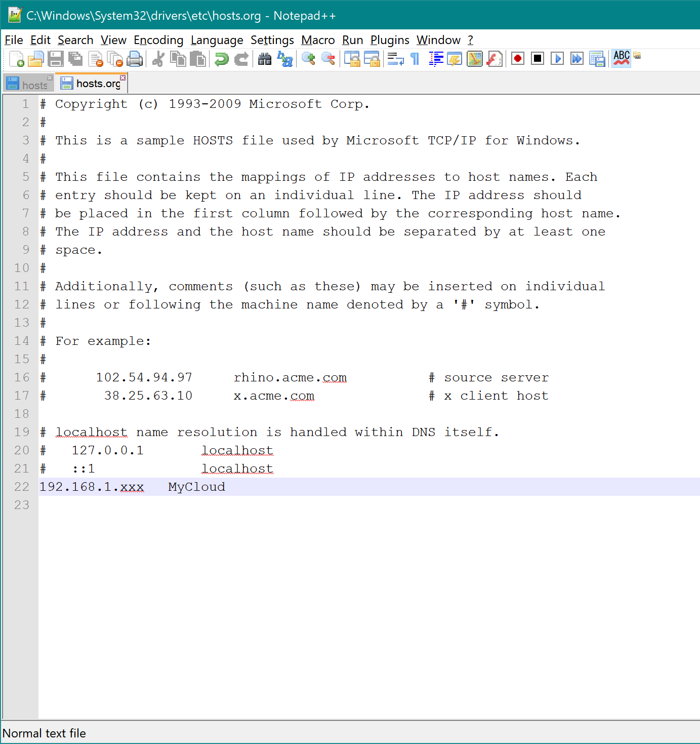The width and height of the screenshot is (700, 744).
Task: Open the Run menu
Action: pos(353,40)
